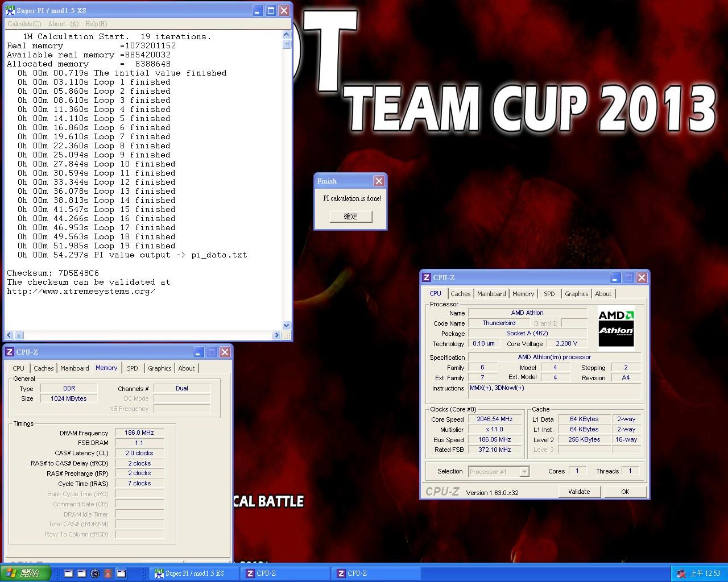Switch to Caches tab in memory CPU-Z window

[x=44, y=368]
